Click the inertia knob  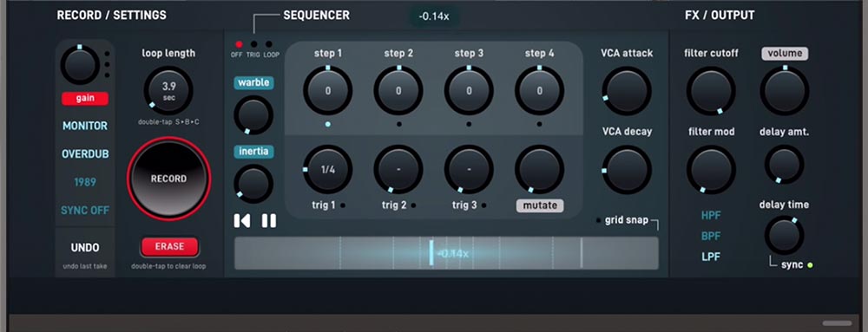click(x=253, y=184)
